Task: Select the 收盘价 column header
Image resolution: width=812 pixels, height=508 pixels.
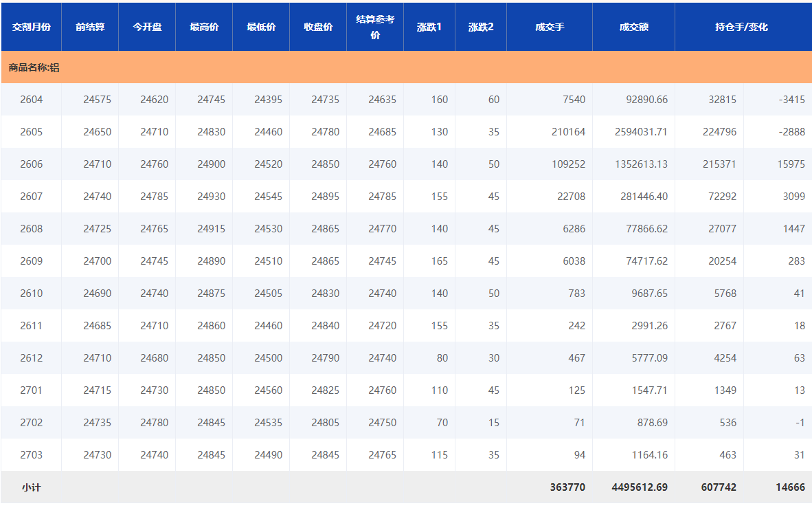Action: 318,27
